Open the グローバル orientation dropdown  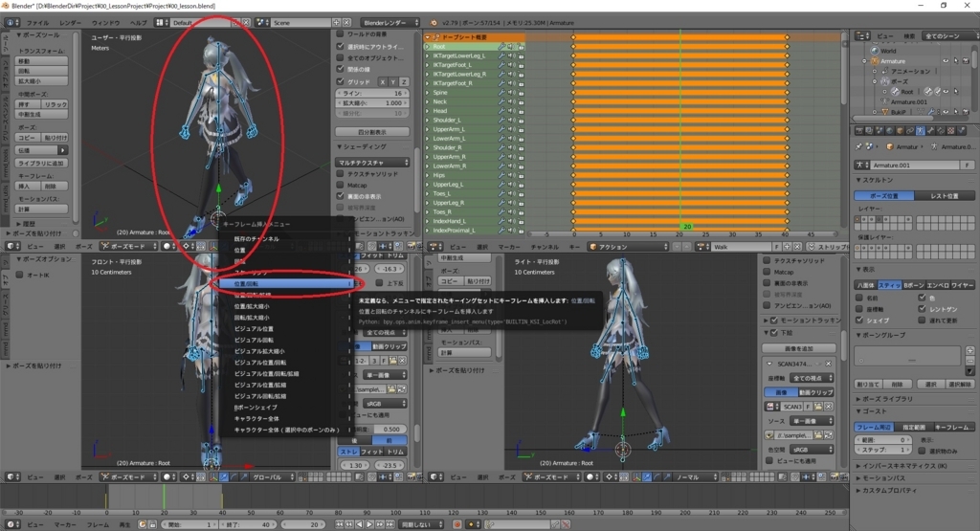coord(272,477)
